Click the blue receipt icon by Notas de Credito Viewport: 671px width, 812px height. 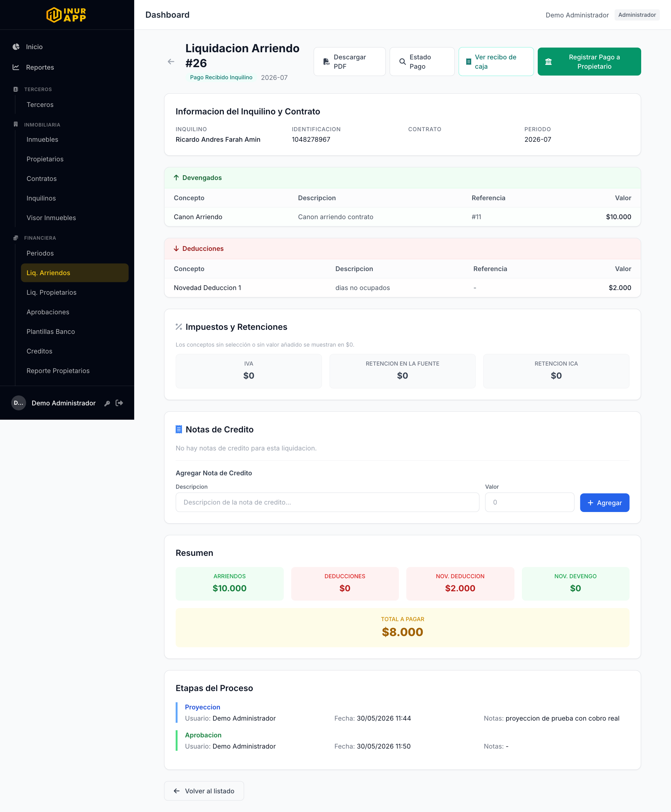[x=179, y=429]
